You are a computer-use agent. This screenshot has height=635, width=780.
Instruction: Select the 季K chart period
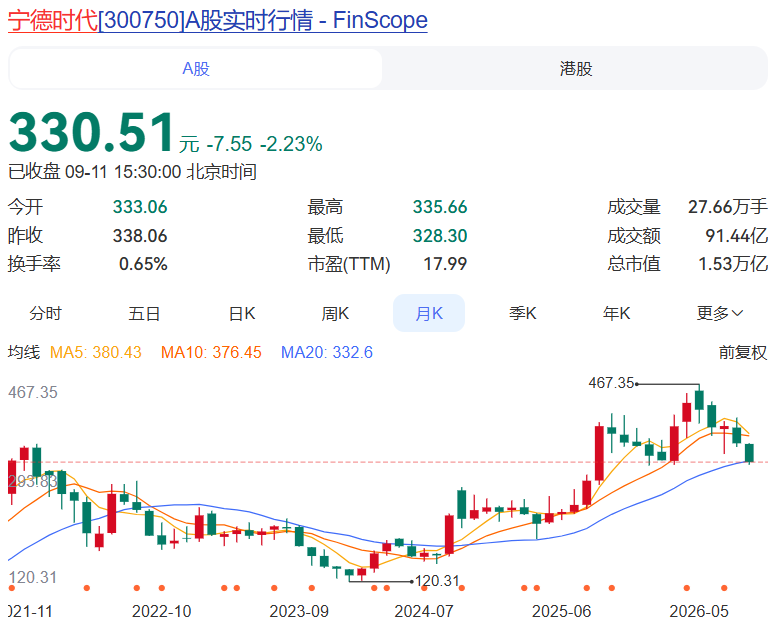(x=522, y=313)
